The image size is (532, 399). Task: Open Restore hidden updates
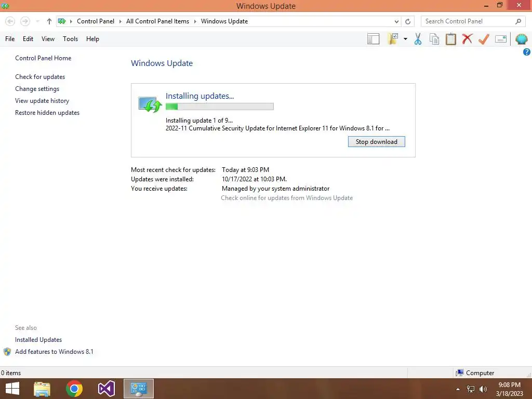(47, 113)
